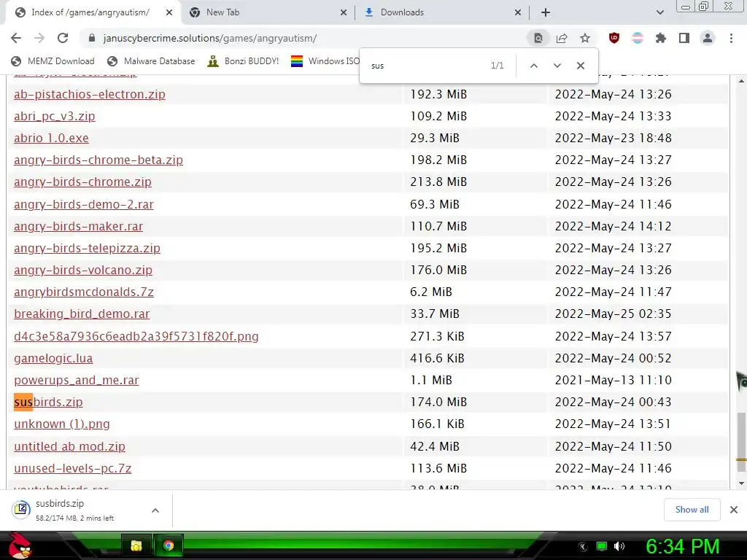Screen dimensions: 747x560
Task: Open the Extensions puzzle menu
Action: tap(661, 38)
